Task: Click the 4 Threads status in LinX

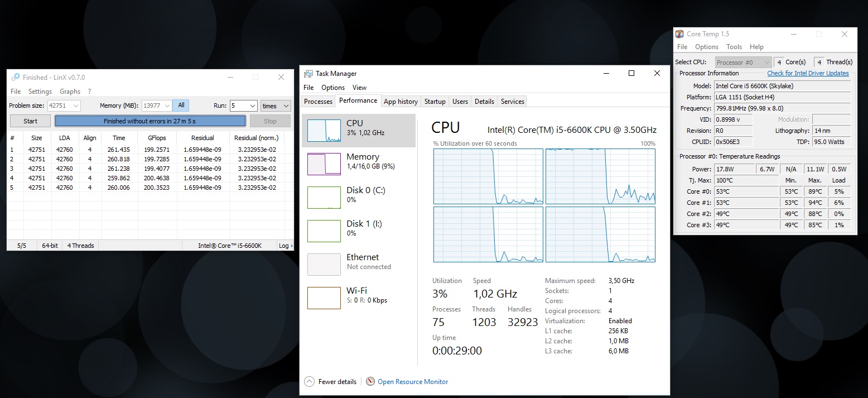Action: [x=81, y=246]
